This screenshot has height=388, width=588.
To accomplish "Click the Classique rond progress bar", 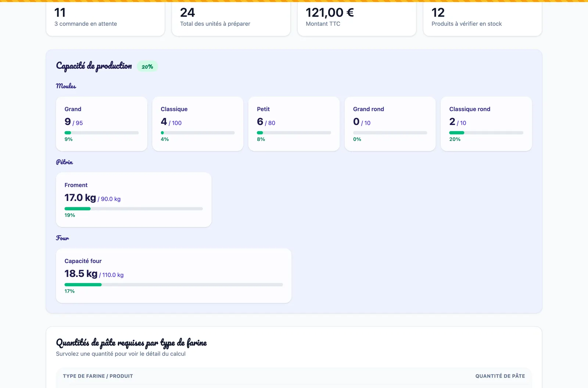I will (486, 133).
